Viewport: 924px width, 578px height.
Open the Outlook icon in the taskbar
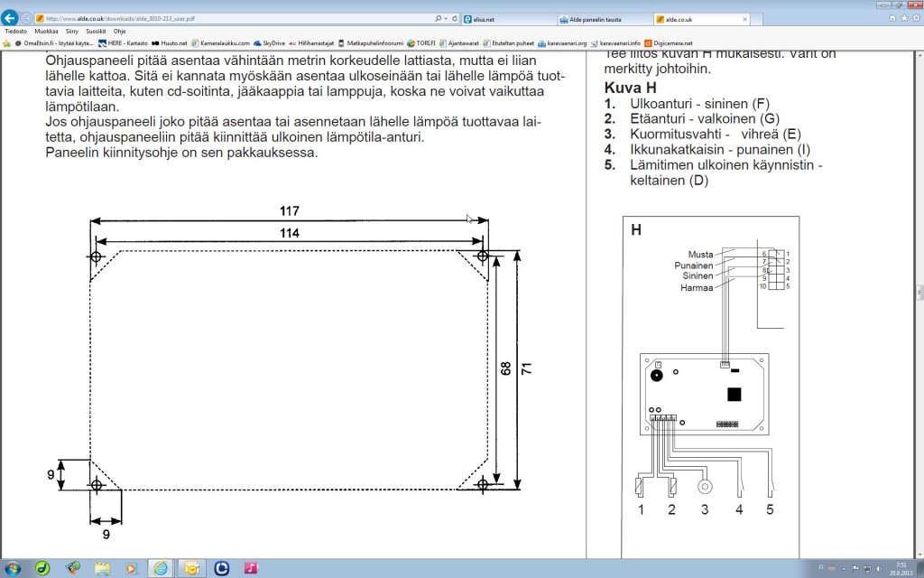tap(190, 567)
